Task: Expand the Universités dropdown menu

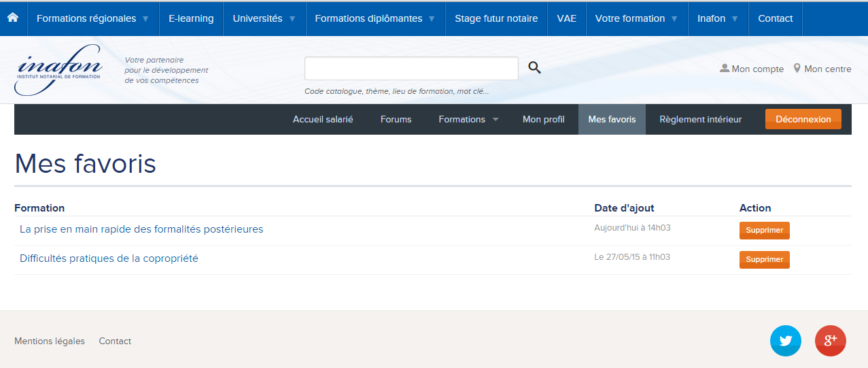Action: point(264,18)
